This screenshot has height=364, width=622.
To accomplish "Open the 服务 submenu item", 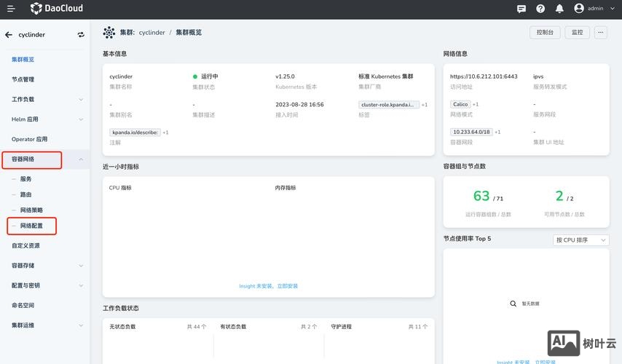I will pos(25,179).
